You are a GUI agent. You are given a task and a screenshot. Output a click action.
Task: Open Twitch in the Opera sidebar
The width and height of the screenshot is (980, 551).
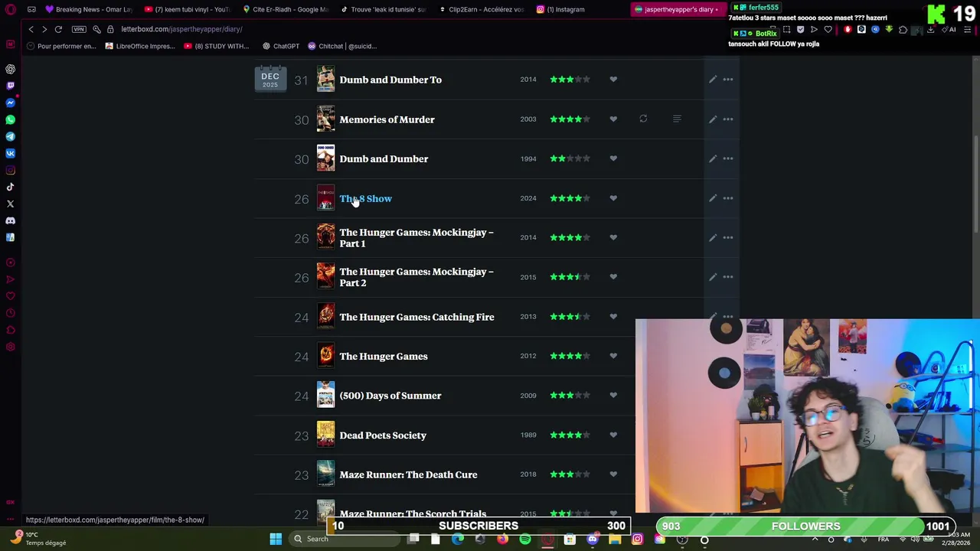pyautogui.click(x=10, y=86)
